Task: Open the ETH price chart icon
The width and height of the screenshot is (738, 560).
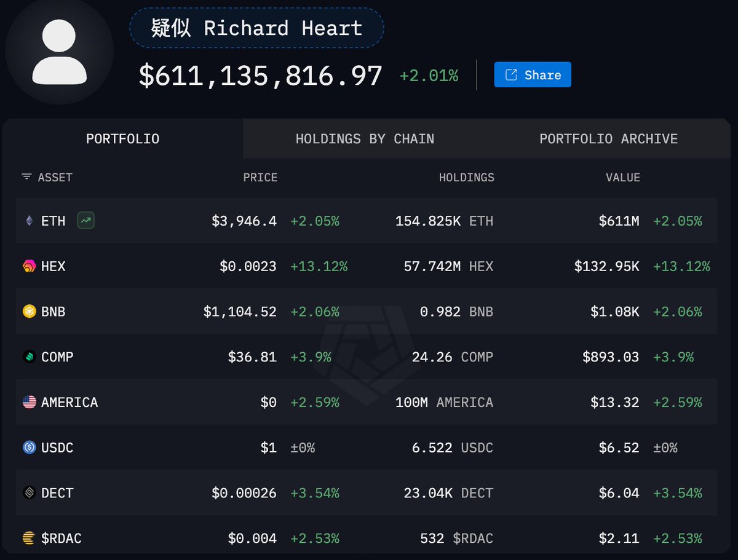Action: (85, 220)
